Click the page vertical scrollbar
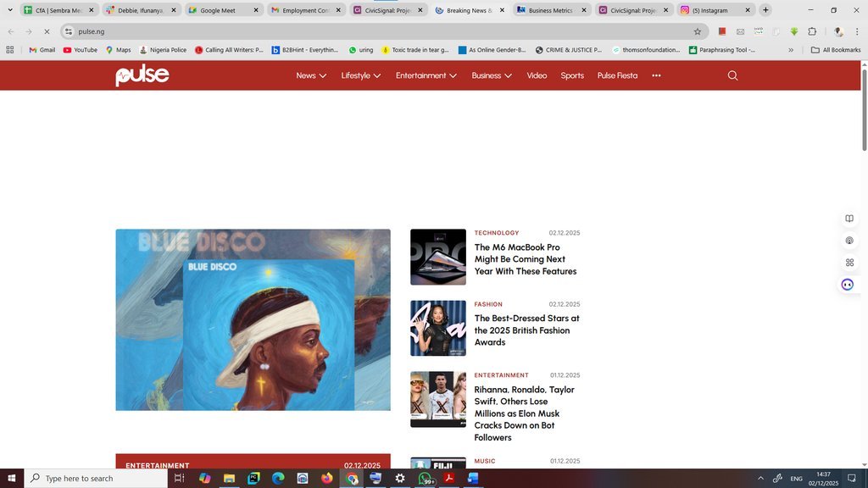The image size is (868, 488). tap(864, 111)
